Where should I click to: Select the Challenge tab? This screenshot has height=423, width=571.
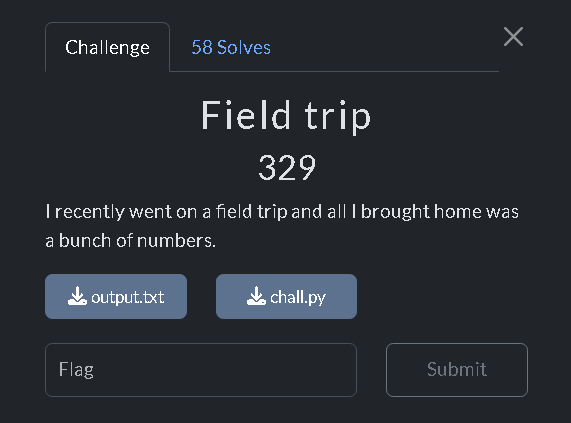107,47
